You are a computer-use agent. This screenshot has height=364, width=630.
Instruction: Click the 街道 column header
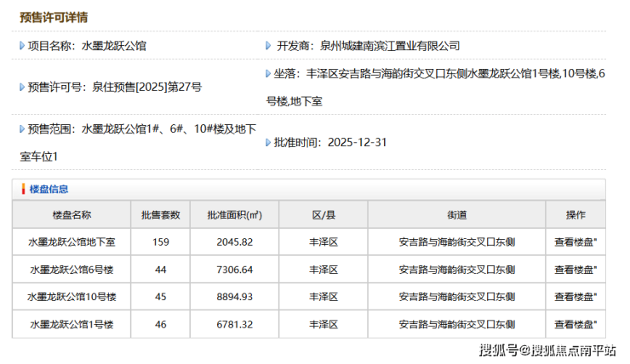456,215
